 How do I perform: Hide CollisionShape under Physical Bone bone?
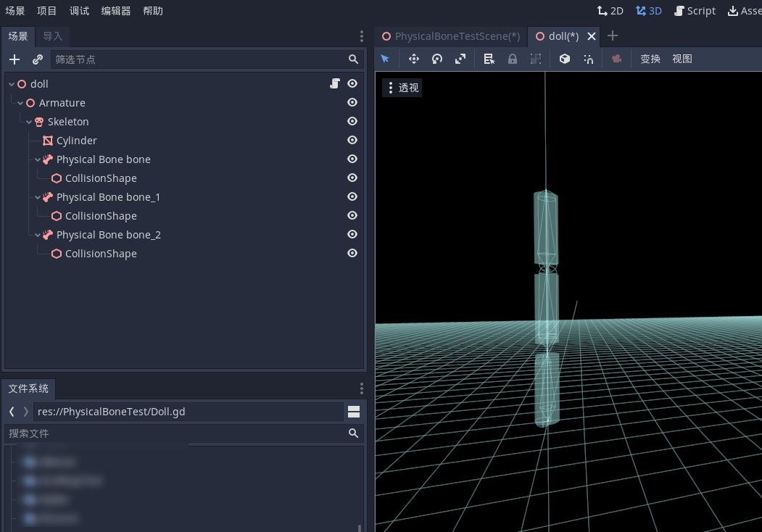(352, 178)
